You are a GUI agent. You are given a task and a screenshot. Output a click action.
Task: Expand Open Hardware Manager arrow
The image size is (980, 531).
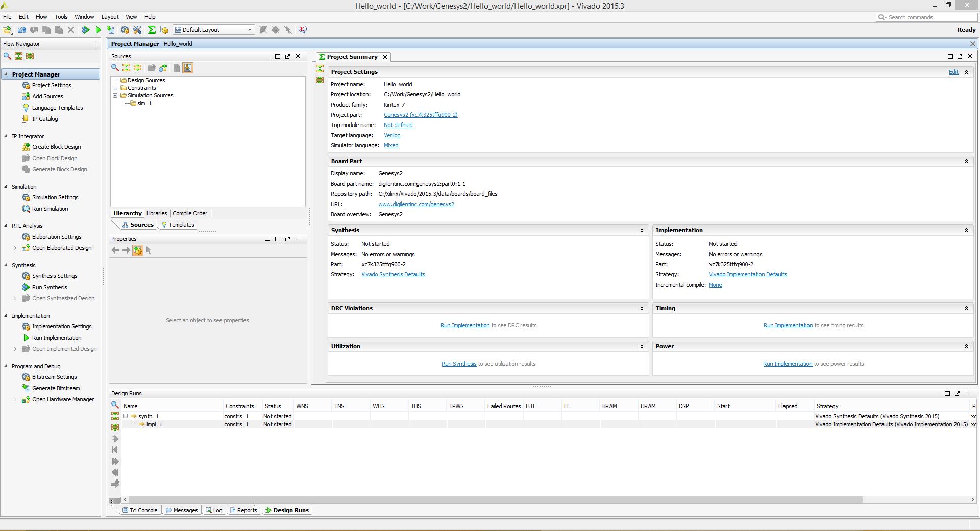(15, 399)
